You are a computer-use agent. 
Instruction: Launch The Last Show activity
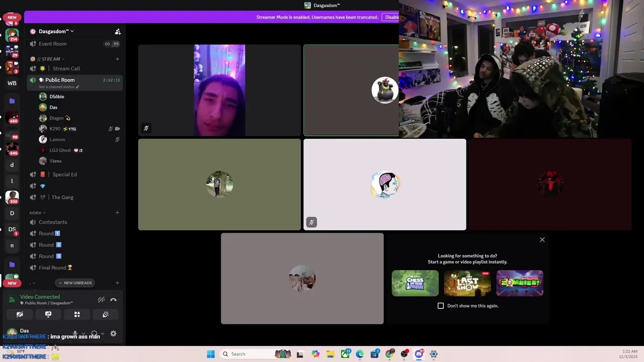coord(467,283)
